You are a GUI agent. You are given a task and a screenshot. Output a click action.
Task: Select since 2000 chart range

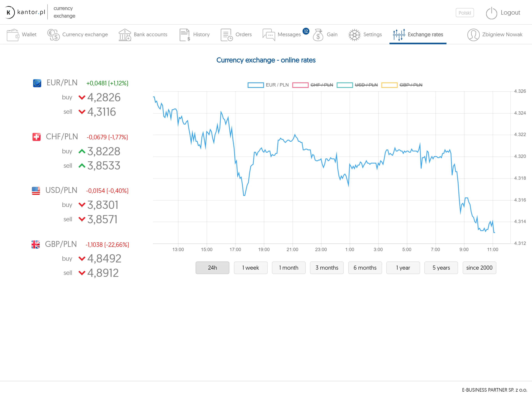480,268
